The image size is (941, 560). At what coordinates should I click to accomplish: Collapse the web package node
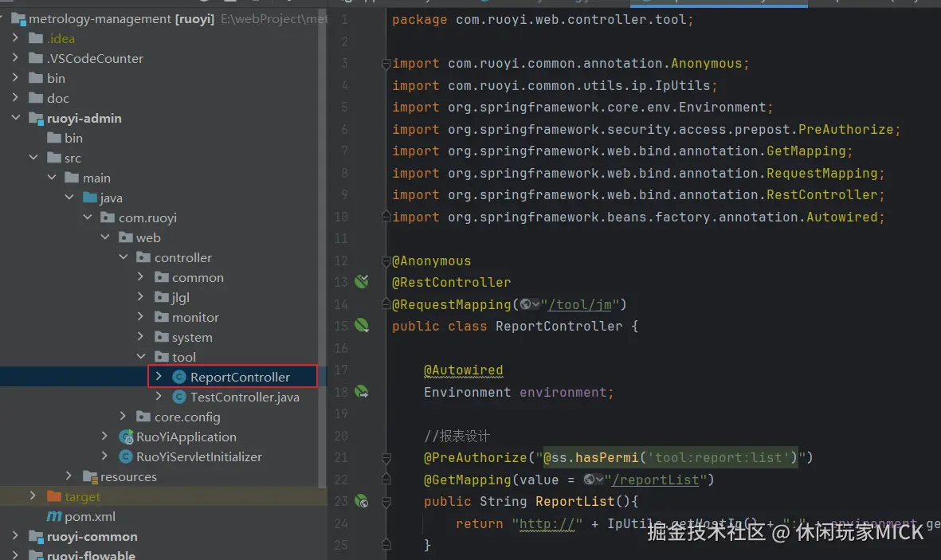click(x=105, y=237)
